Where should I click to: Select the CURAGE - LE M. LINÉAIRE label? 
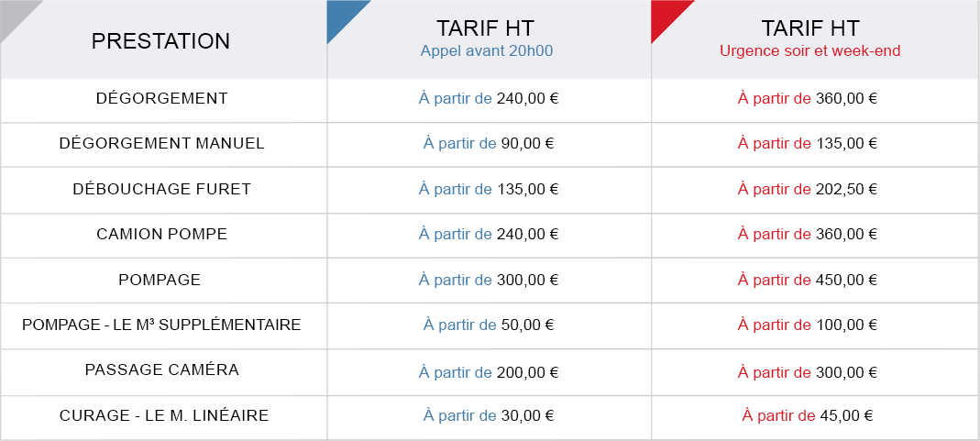coord(164,415)
